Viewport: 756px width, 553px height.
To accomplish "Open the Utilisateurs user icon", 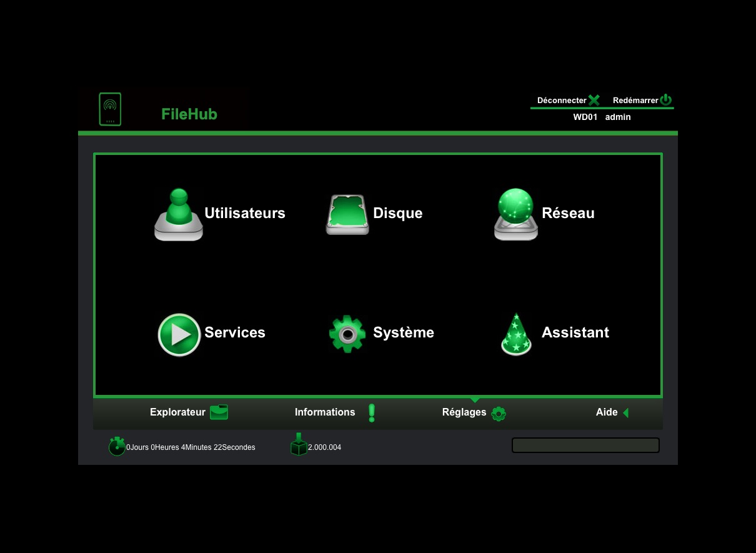I will [179, 214].
